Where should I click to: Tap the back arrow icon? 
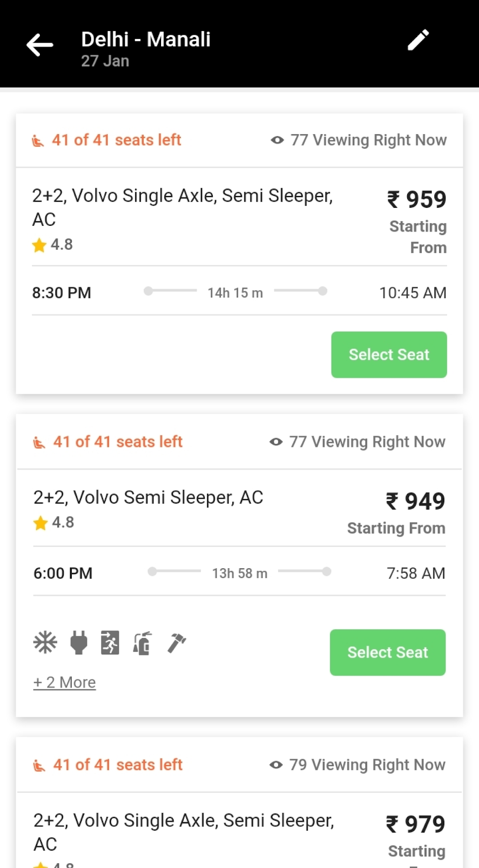40,45
